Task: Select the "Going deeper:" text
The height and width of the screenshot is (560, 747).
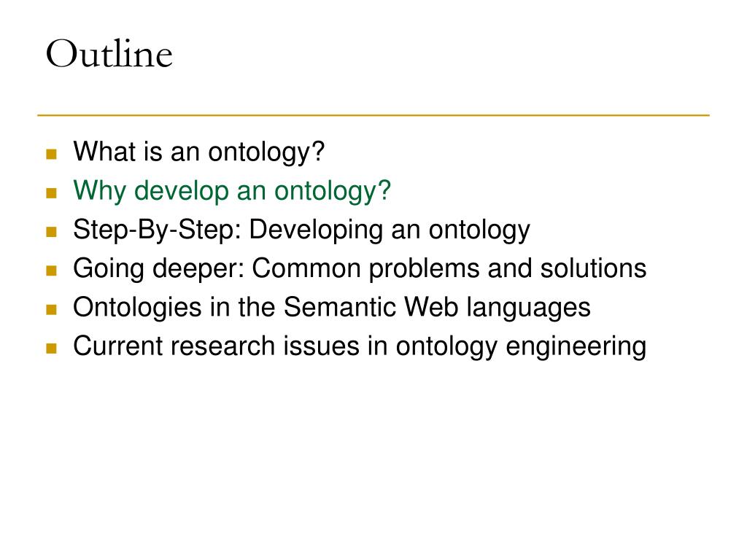Action: [158, 269]
